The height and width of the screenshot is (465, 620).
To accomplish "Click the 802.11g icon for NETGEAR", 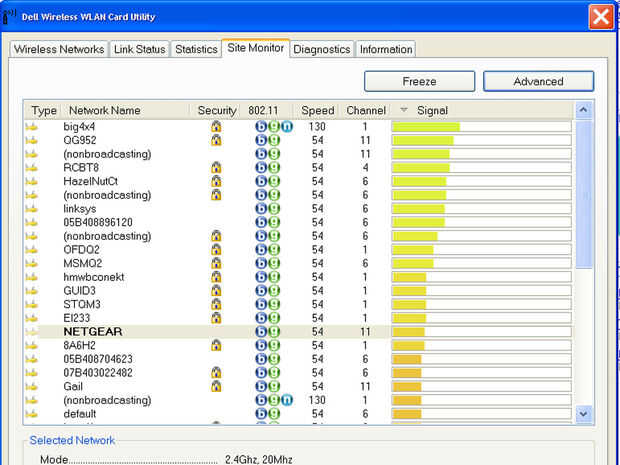I will coord(274,332).
